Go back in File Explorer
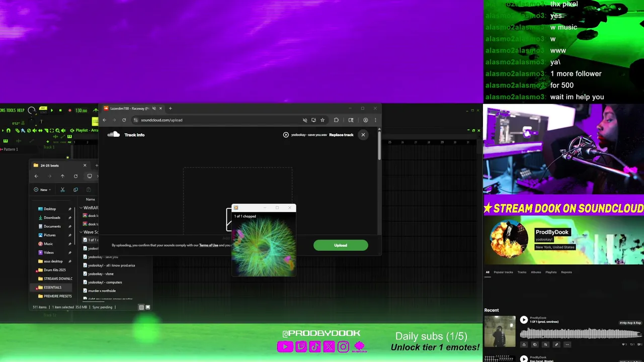This screenshot has width=644, height=362. 36,176
